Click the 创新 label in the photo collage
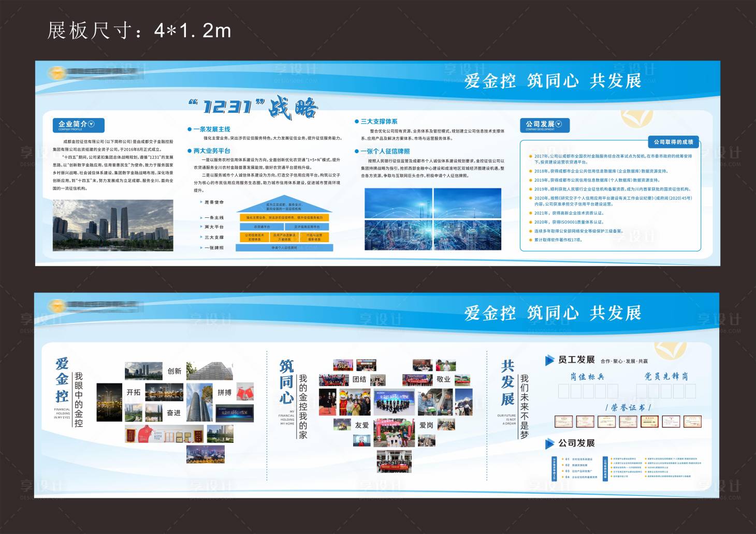756x534 pixels. [175, 371]
